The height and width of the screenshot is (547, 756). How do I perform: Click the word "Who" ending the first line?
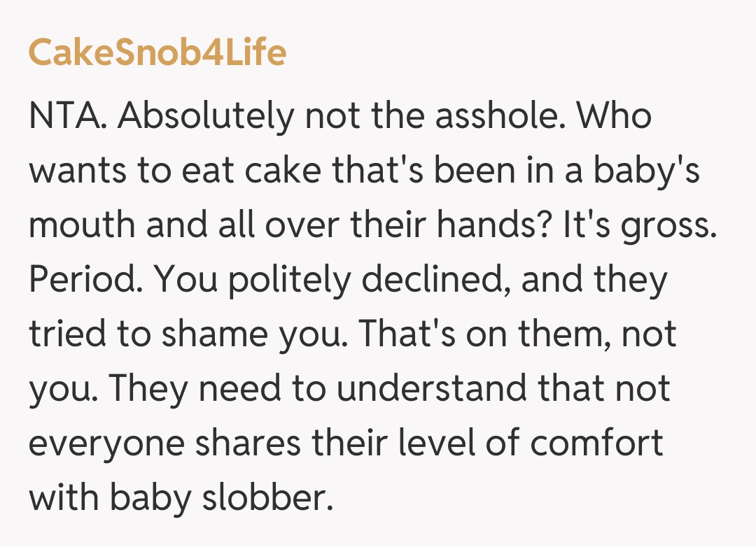[613, 116]
